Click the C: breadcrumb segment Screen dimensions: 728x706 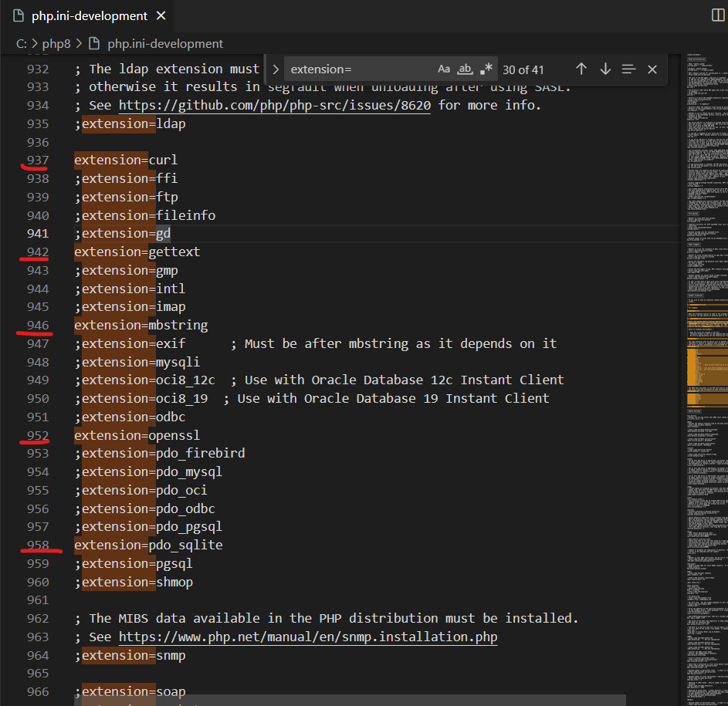pyautogui.click(x=22, y=44)
